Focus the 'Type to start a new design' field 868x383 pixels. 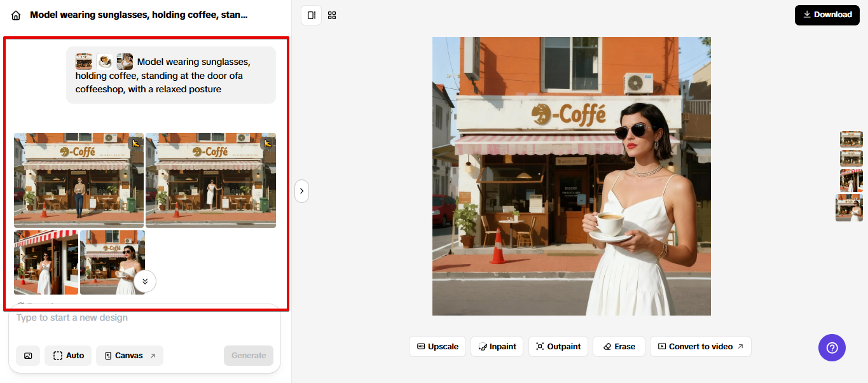click(x=144, y=317)
